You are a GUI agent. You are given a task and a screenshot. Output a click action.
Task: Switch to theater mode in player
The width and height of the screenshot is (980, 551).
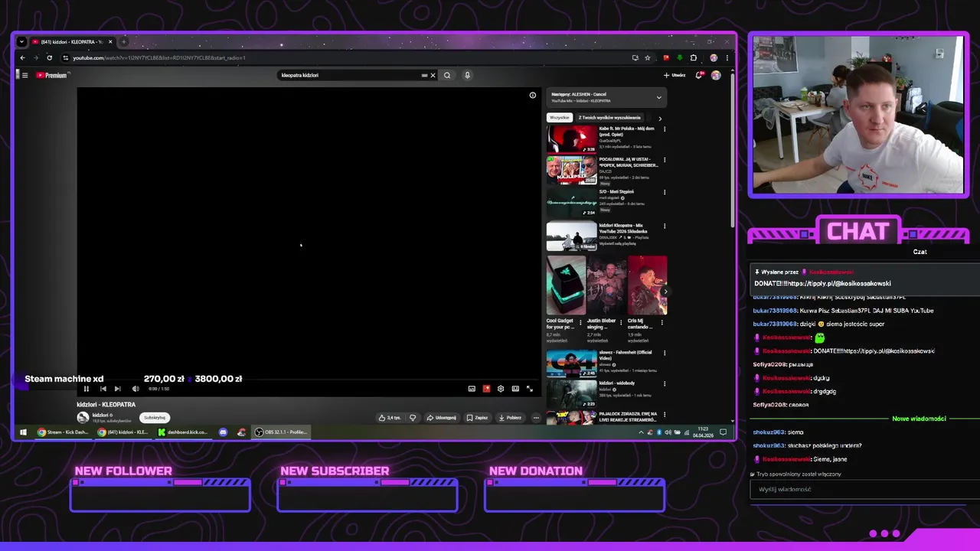(x=515, y=389)
